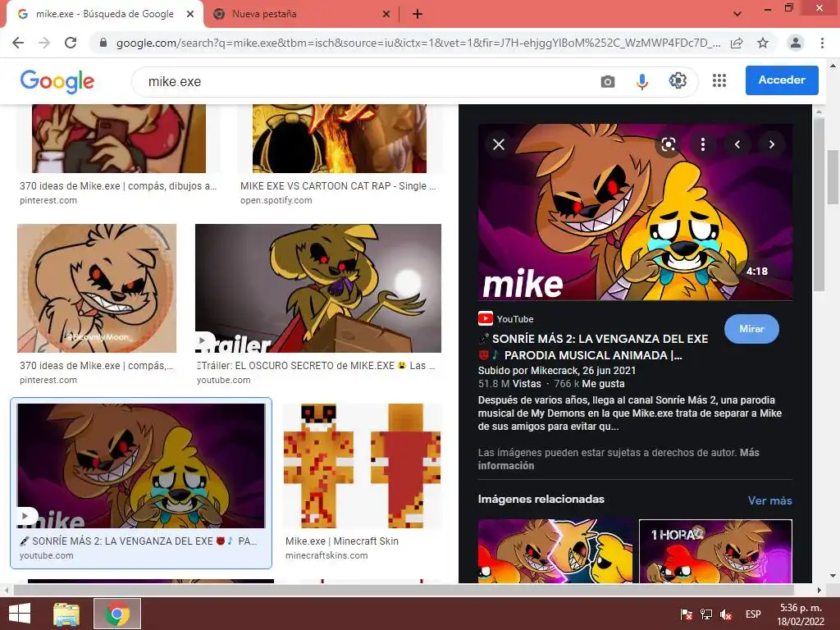Open the pinterest circular Mike.exe drawing thumbnail
The width and height of the screenshot is (840, 630).
tap(97, 288)
